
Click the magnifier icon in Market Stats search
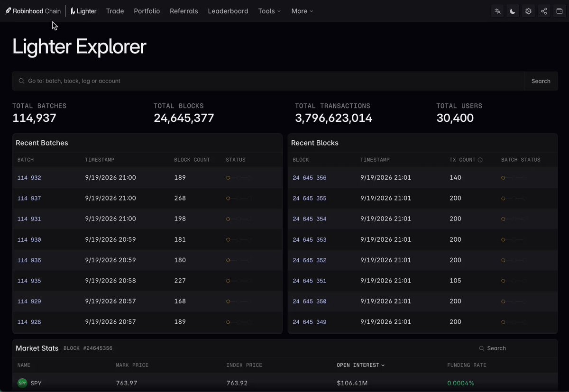(x=482, y=348)
